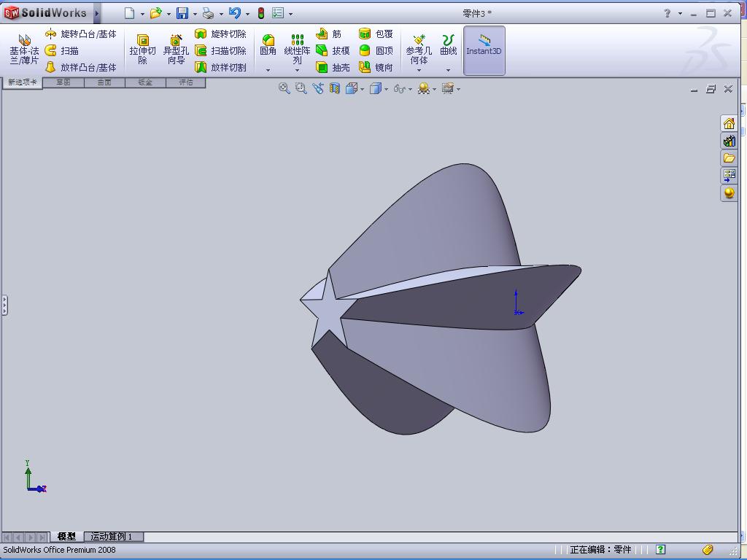Switch to the 草图 (Sketch) tab
This screenshot has width=747, height=560.
63,82
